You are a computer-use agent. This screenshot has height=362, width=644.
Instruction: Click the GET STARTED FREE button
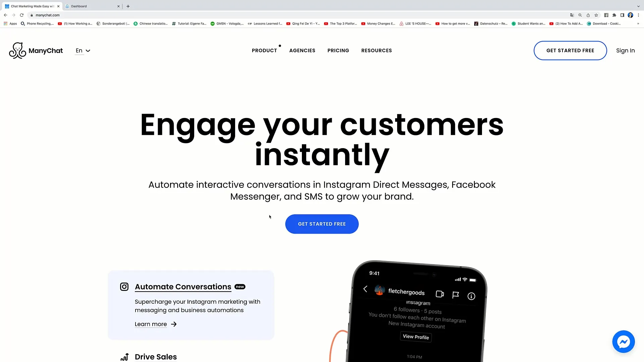[322, 224]
